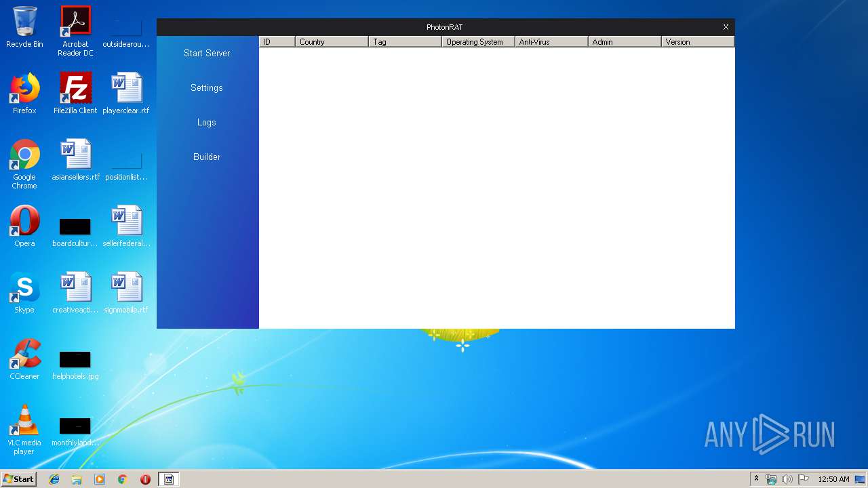Image resolution: width=868 pixels, height=488 pixels.
Task: Sort by ID column header
Action: [x=277, y=41]
